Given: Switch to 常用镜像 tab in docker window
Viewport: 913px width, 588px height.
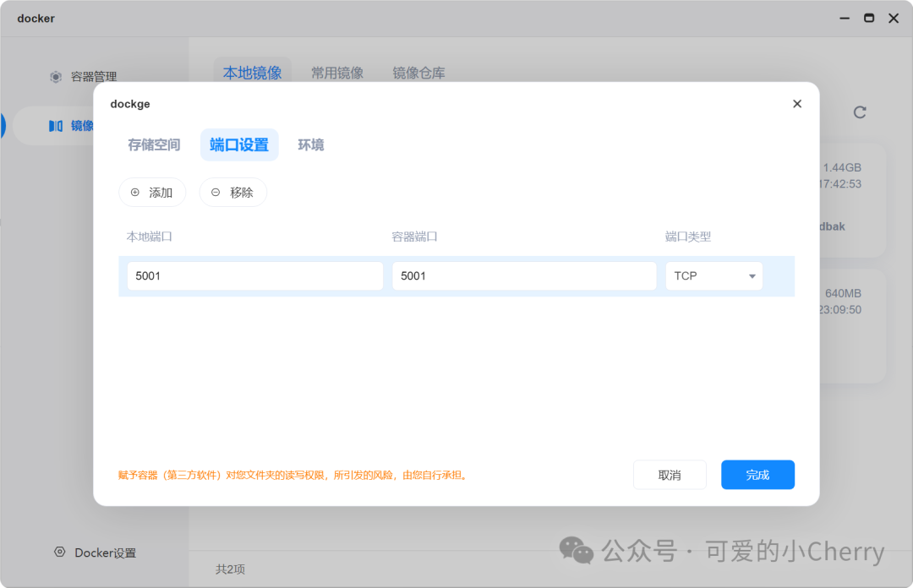Looking at the screenshot, I should [337, 73].
